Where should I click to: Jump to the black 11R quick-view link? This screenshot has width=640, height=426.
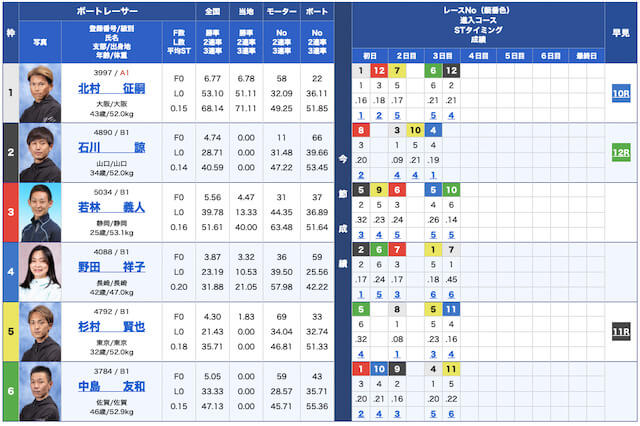coord(621,332)
